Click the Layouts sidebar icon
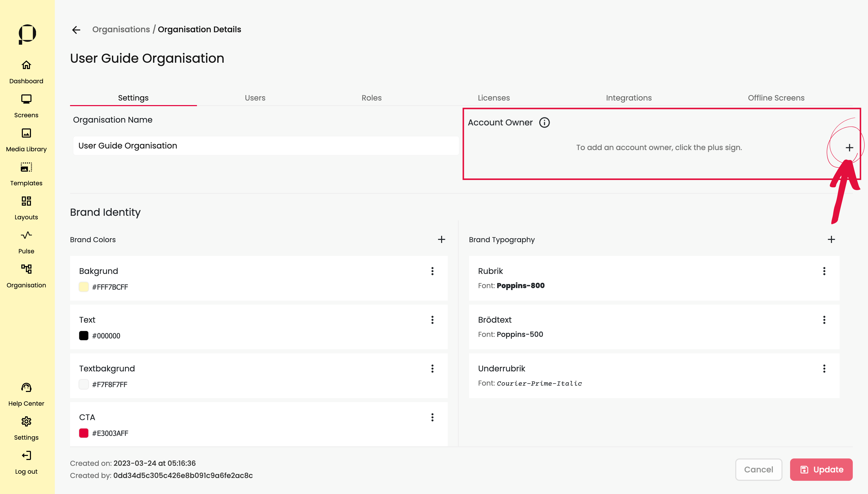This screenshot has width=868, height=494. [26, 201]
